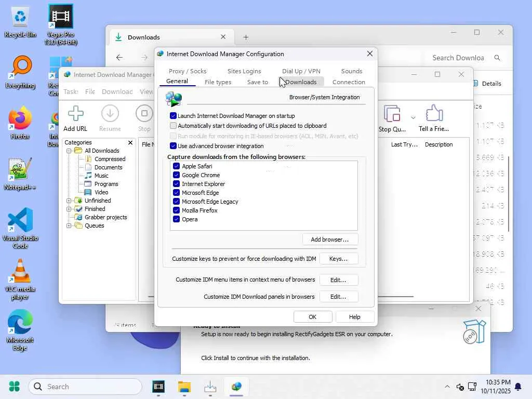Open File Explorer from the taskbar
The image size is (532, 399).
(x=184, y=387)
